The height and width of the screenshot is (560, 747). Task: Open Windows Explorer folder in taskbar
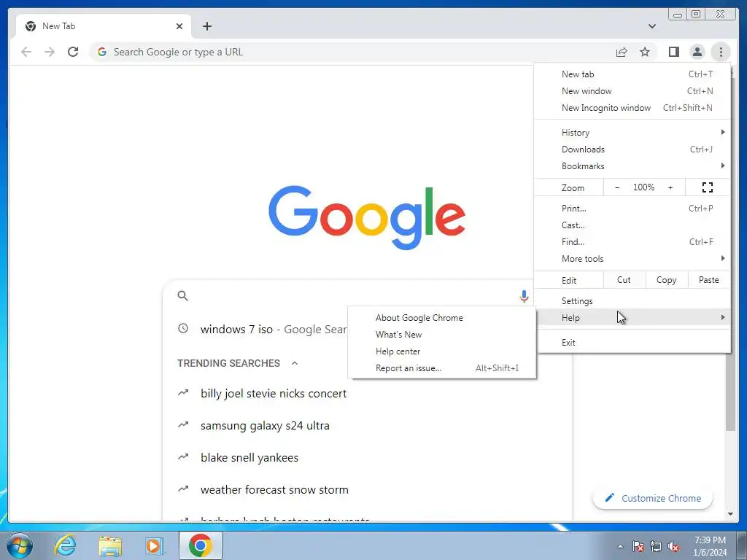click(110, 545)
